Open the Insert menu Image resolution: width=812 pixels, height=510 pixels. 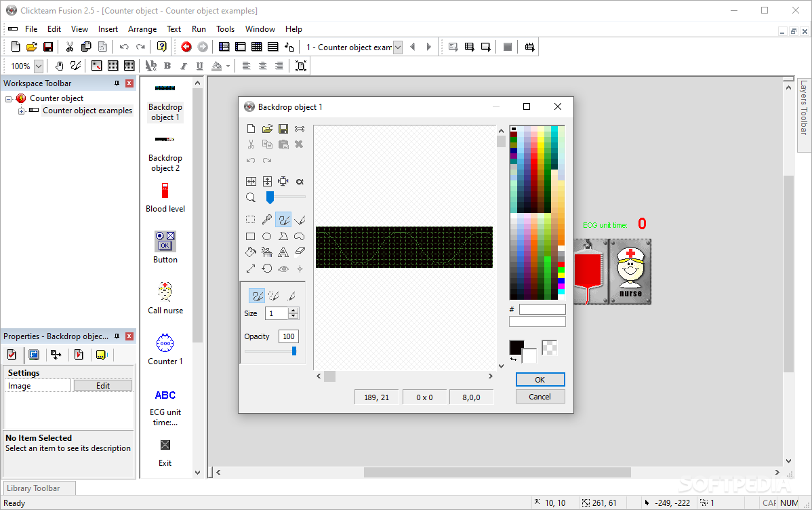[108, 29]
